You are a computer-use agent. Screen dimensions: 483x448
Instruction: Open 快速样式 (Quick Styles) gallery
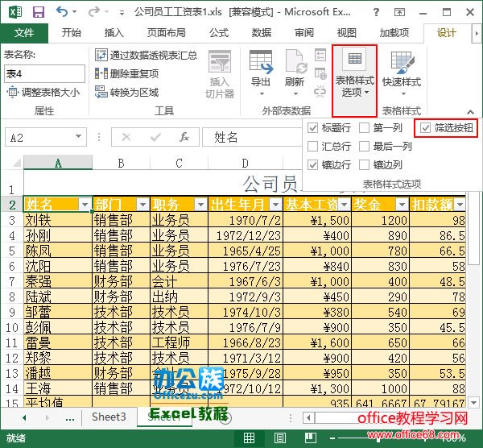coord(401,69)
